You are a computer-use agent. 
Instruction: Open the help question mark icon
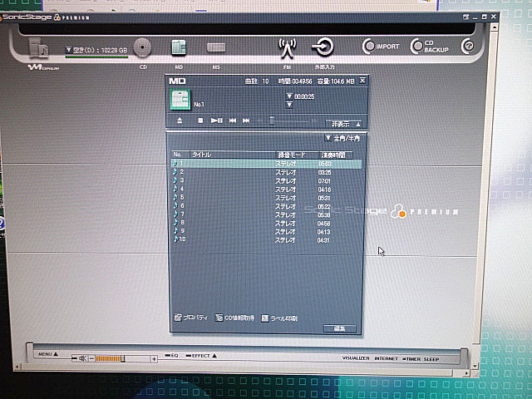[x=468, y=46]
